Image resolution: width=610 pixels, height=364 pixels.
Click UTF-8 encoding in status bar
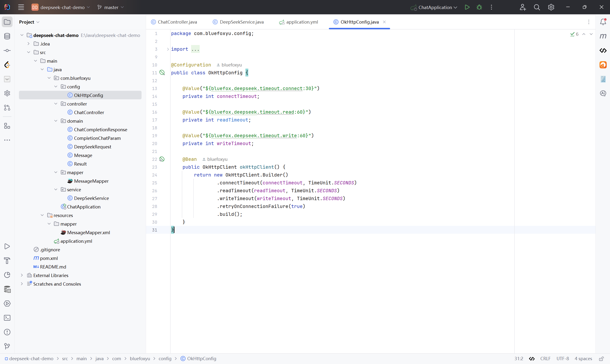pyautogui.click(x=562, y=359)
